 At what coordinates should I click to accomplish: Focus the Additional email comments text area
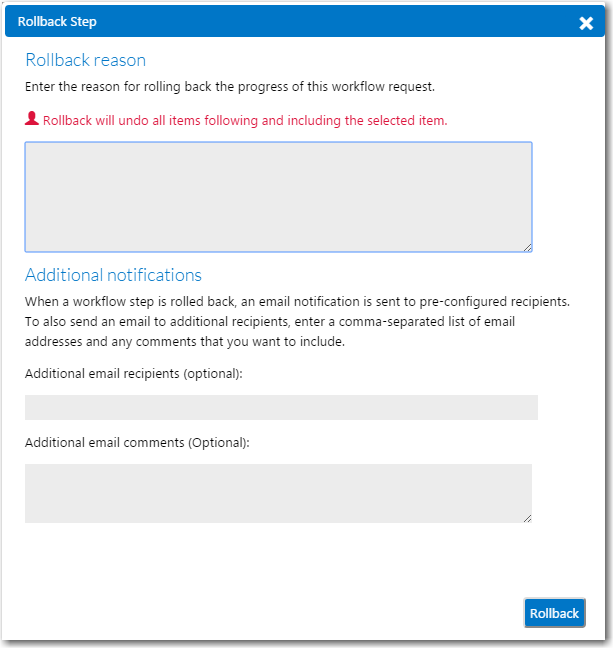coord(278,493)
